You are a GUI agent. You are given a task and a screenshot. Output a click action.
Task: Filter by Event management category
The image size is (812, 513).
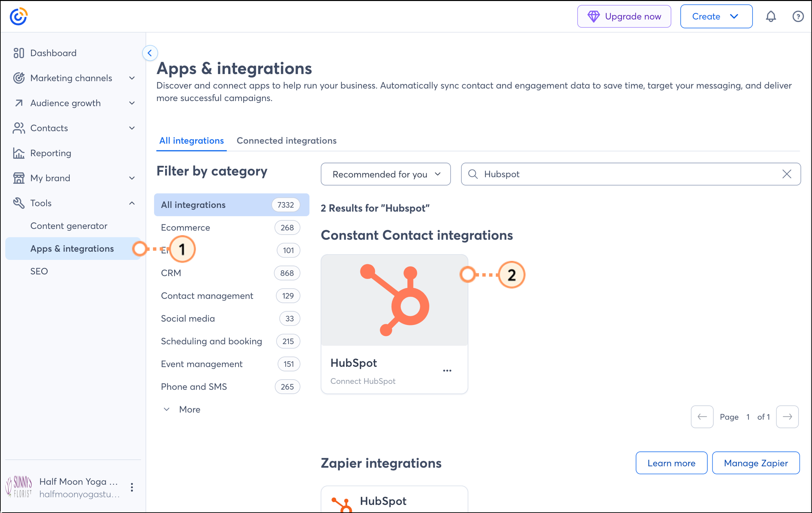click(x=232, y=364)
